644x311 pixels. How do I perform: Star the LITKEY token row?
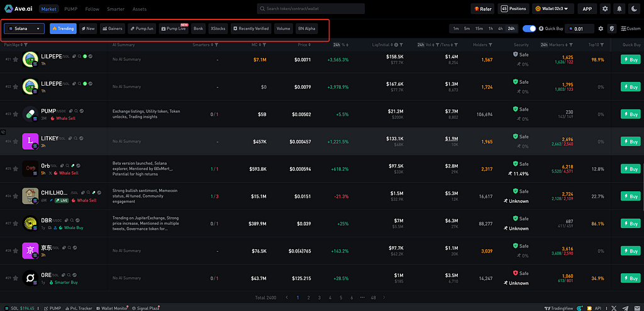15,142
